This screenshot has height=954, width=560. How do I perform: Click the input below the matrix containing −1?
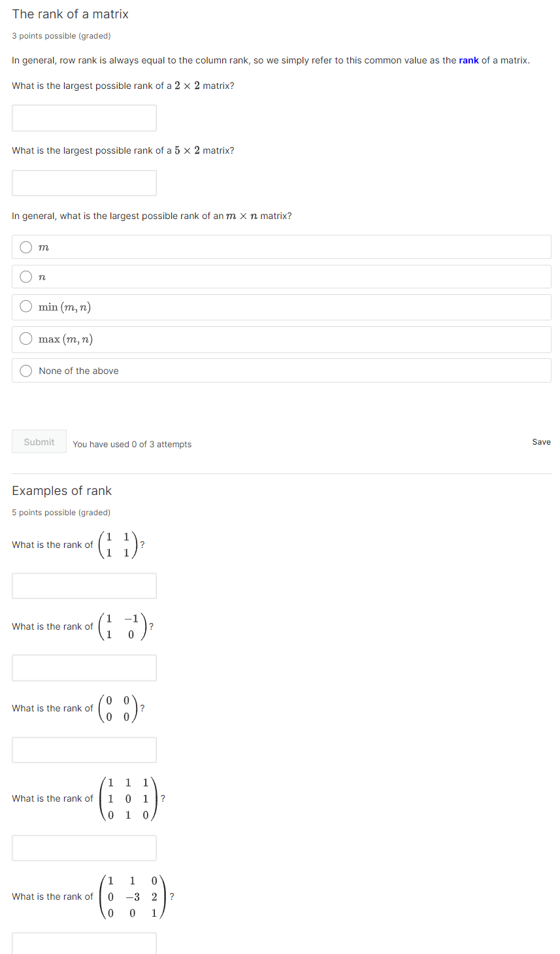[84, 668]
